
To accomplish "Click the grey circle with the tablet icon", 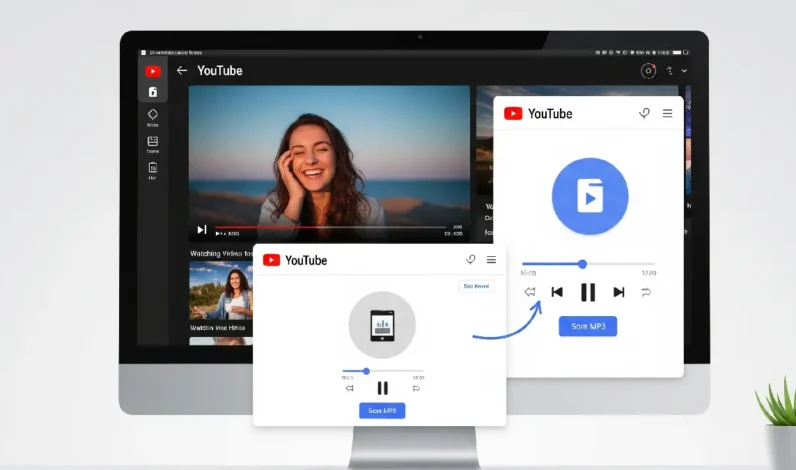I will (x=382, y=325).
